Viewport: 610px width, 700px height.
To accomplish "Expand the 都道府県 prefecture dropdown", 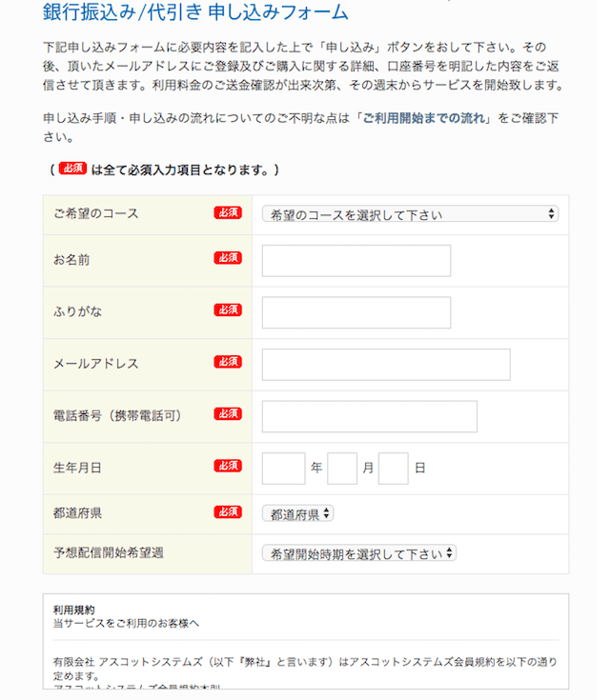I will (297, 514).
